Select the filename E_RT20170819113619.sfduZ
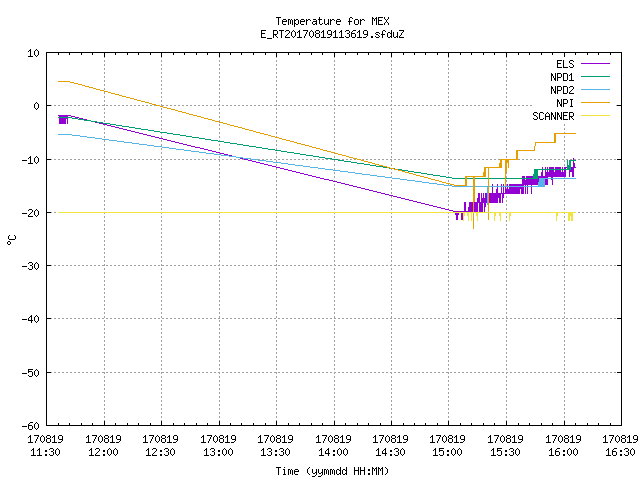The width and height of the screenshot is (640, 480). pos(332,34)
